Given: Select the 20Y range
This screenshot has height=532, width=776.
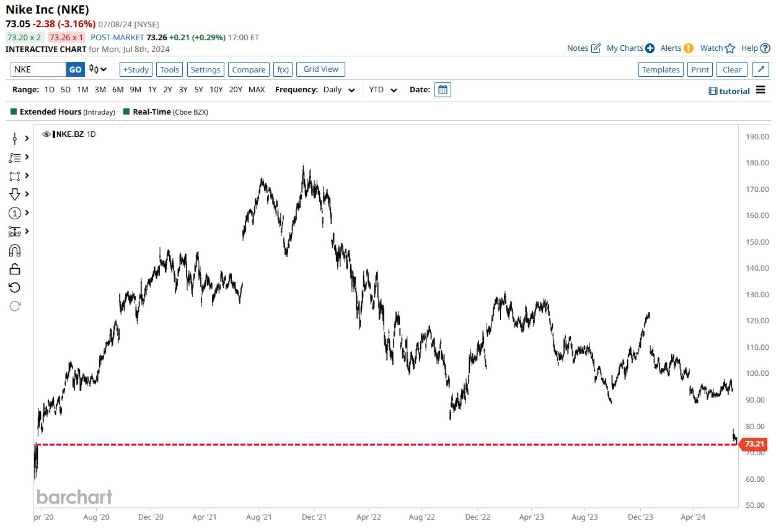Looking at the screenshot, I should [236, 90].
